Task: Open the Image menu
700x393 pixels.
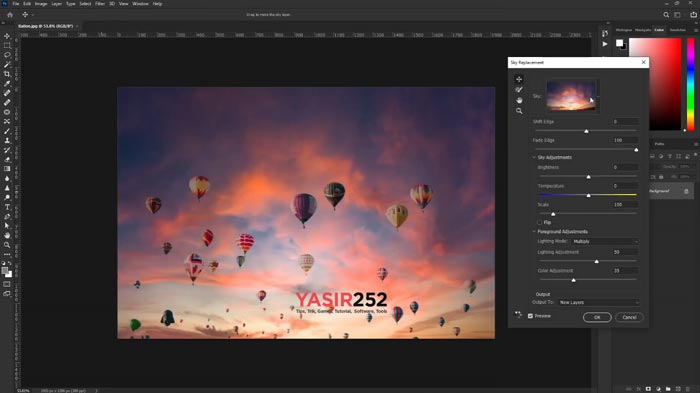Action: click(x=41, y=4)
